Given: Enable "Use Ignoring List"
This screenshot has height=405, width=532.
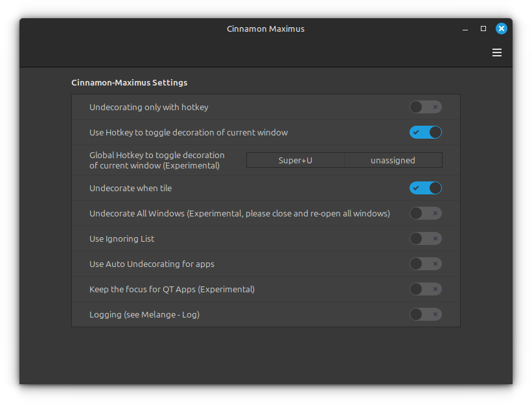Looking at the screenshot, I should tap(426, 238).
